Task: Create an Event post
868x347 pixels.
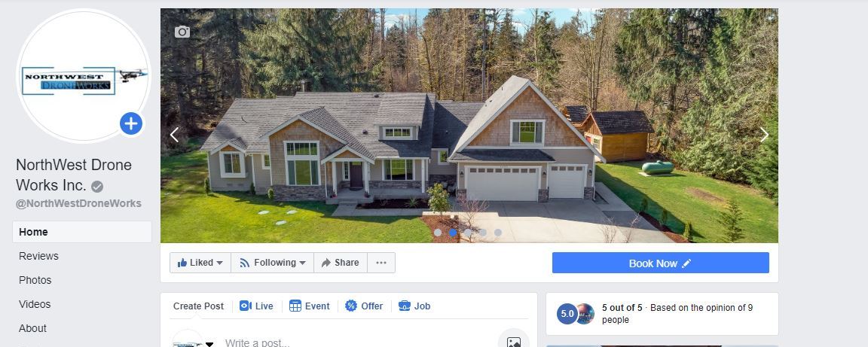Action: (x=310, y=306)
